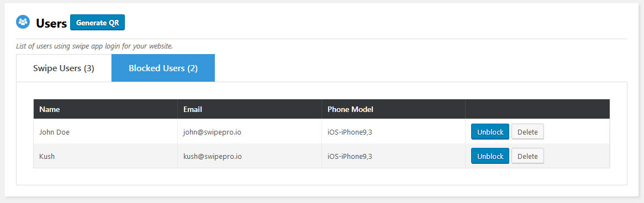Generate a new QR code
The height and width of the screenshot is (203, 644).
(x=97, y=23)
